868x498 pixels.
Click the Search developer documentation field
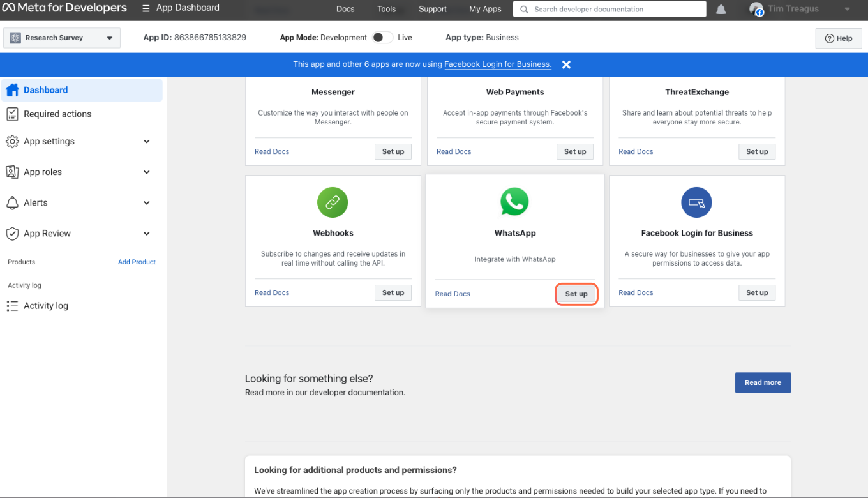click(610, 10)
